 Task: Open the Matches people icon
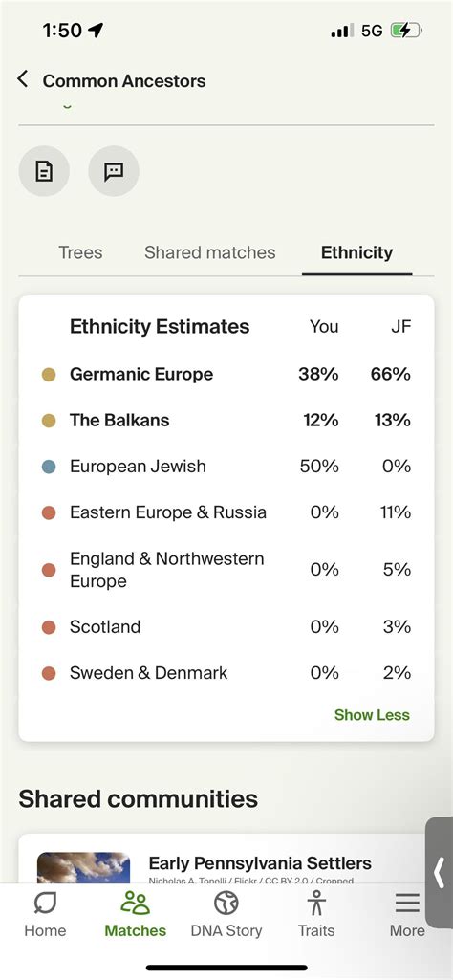coord(135,904)
